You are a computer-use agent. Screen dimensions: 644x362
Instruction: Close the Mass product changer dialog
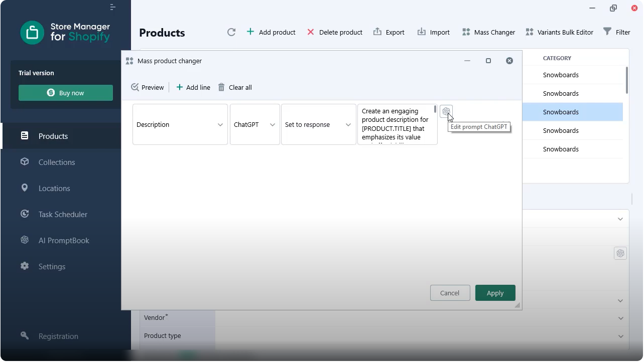[x=509, y=61]
